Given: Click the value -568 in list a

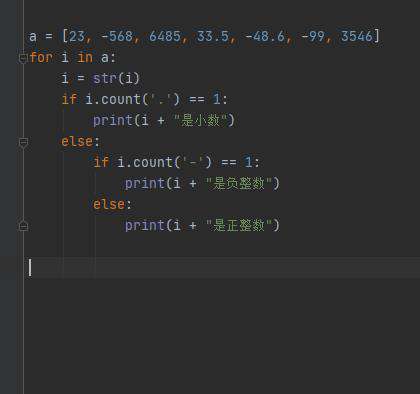Looking at the screenshot, I should point(117,36).
